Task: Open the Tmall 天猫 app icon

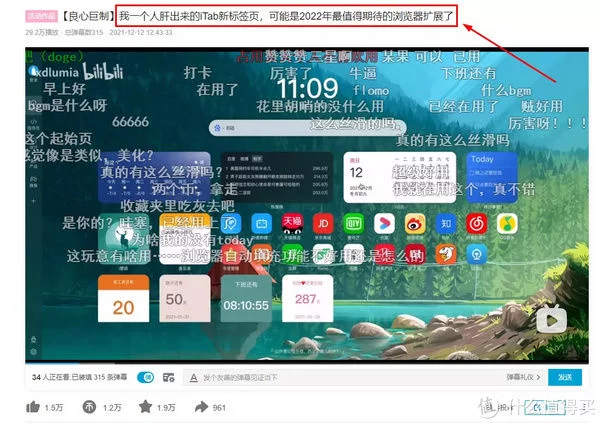Action: click(x=292, y=224)
